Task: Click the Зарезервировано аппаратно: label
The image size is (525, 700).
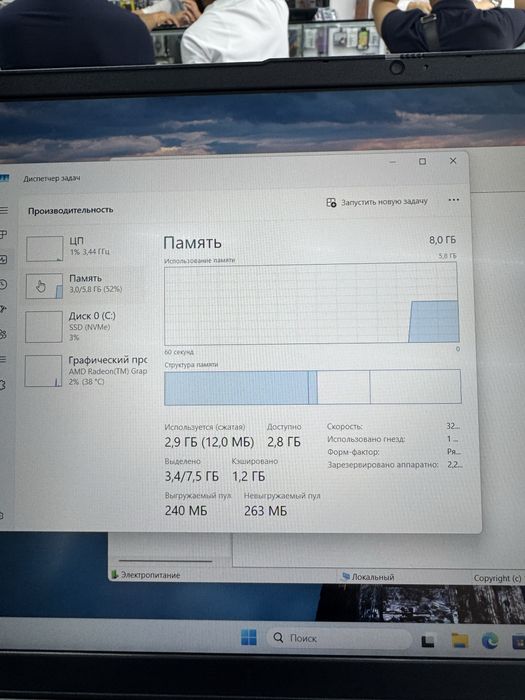Action: [383, 465]
